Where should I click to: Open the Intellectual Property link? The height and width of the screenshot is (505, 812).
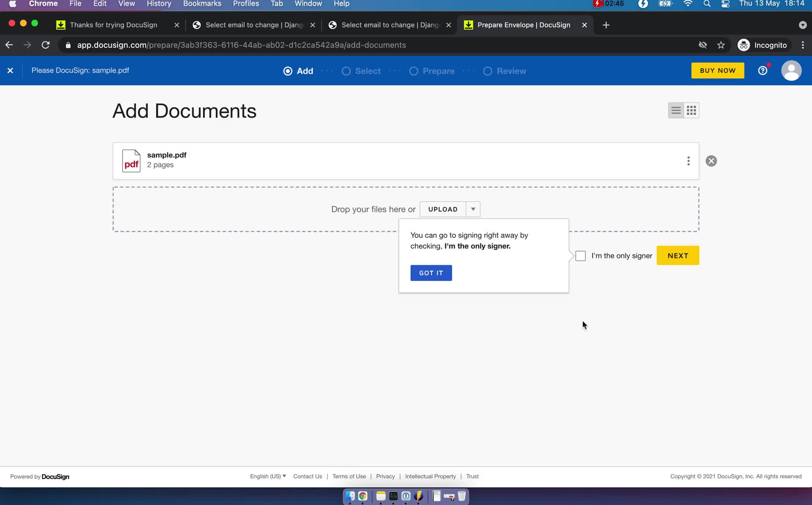(430, 476)
